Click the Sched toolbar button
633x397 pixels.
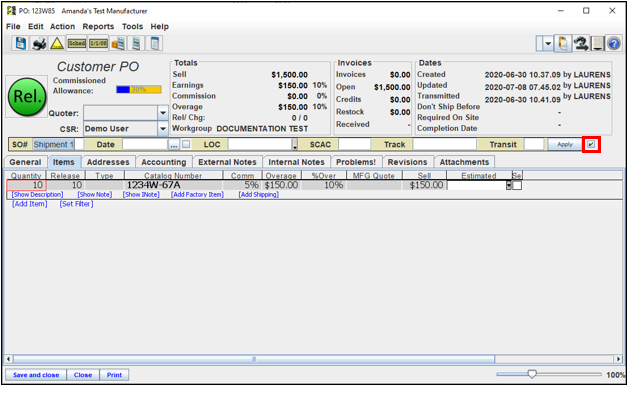(x=77, y=43)
